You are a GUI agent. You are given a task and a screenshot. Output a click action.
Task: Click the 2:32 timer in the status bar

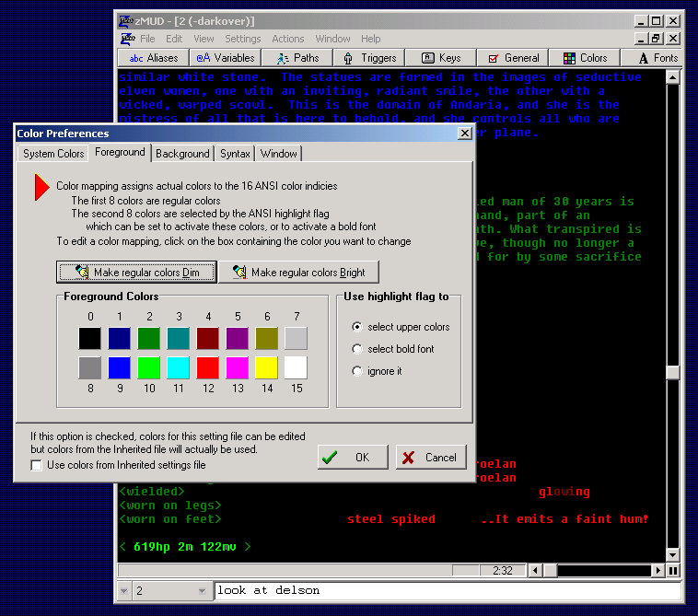click(503, 570)
